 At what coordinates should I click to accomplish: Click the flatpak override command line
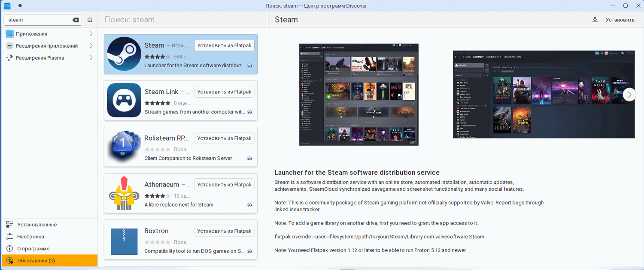(x=379, y=237)
